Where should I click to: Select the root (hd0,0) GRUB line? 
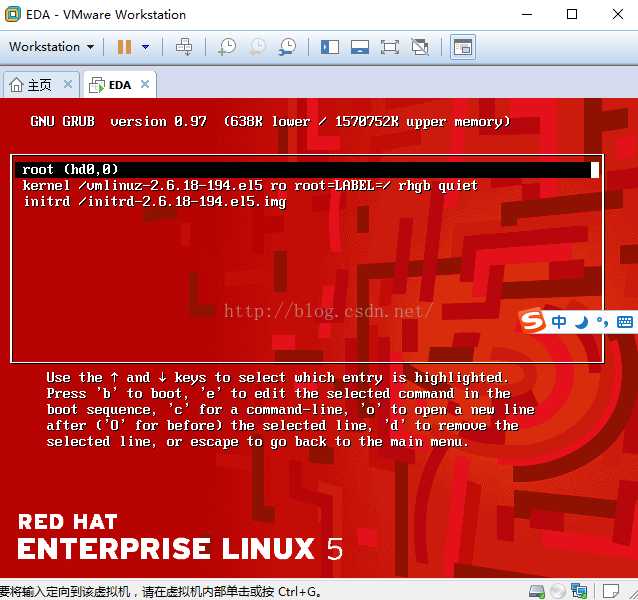307,170
